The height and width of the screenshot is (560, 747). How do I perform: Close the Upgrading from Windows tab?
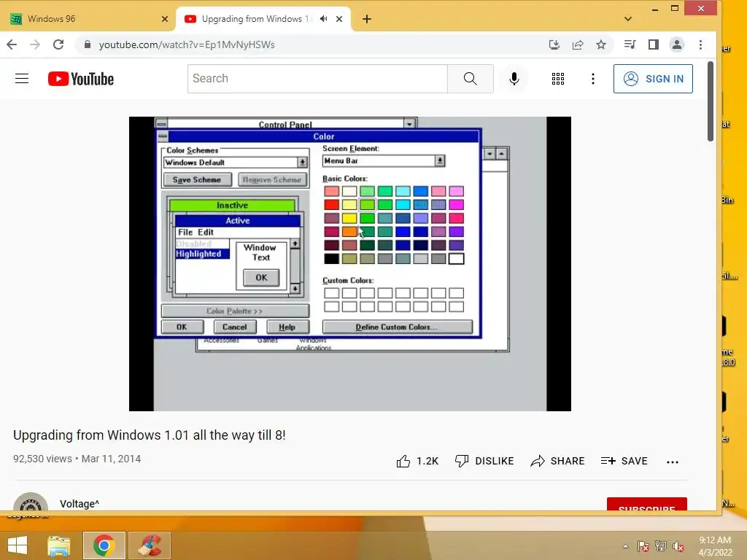pos(339,19)
